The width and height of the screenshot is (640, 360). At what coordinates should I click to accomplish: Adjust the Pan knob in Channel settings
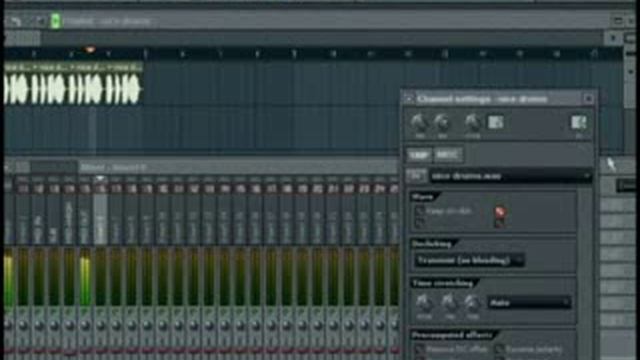[419, 122]
